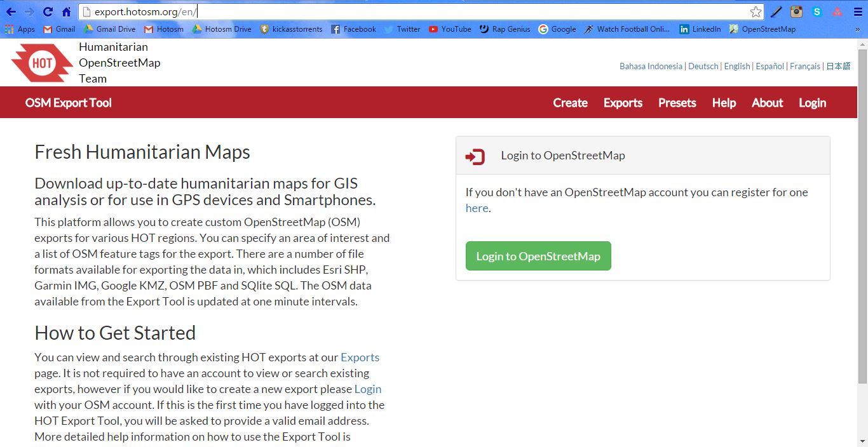Open the Apps bookmark shortcut
This screenshot has height=447, width=868.
coord(20,29)
